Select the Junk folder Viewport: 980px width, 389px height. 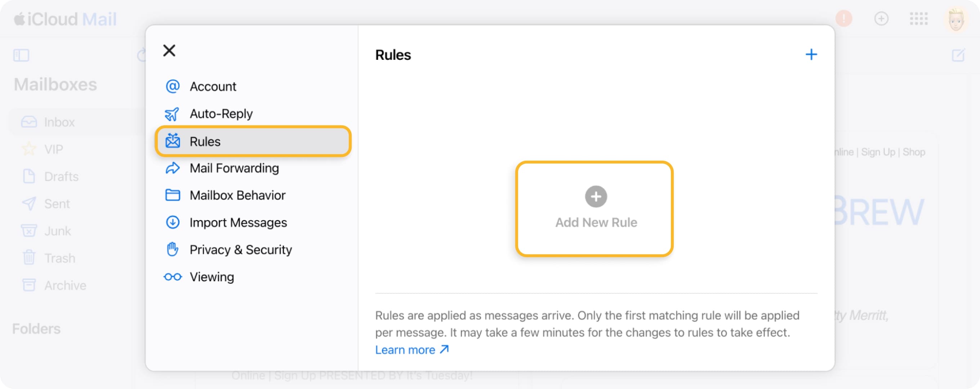pos(57,231)
